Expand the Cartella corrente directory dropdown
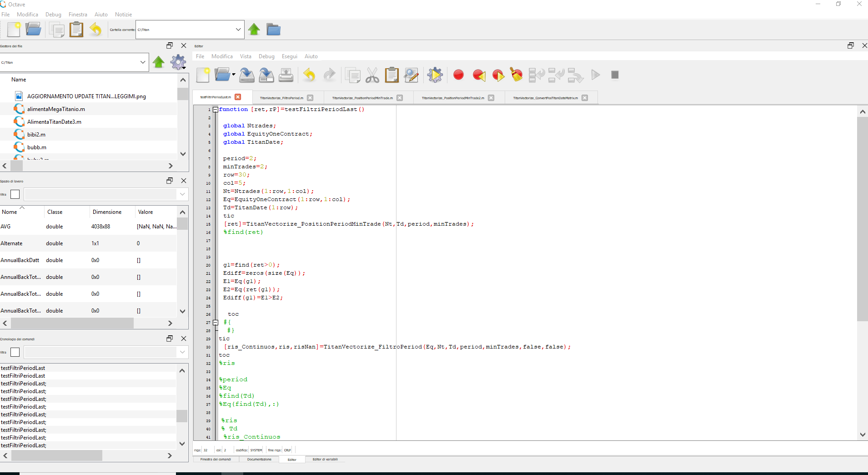Image resolution: width=868 pixels, height=475 pixels. pos(238,30)
